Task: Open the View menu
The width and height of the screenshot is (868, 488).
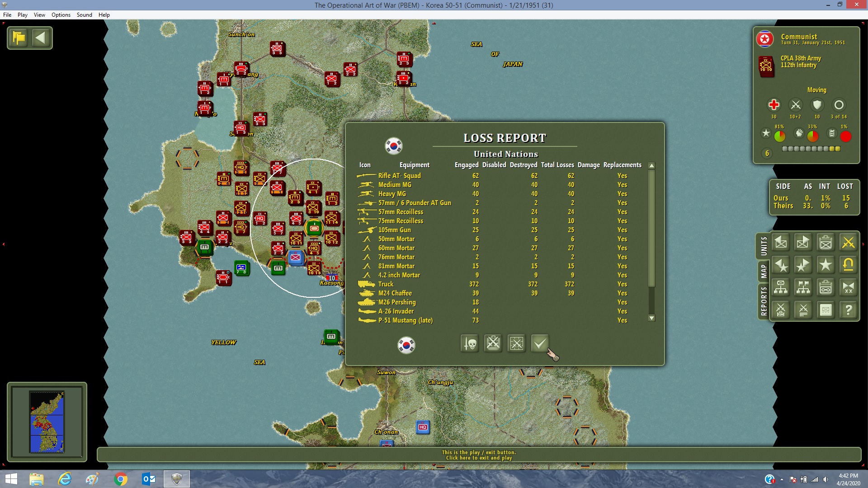Action: (39, 15)
